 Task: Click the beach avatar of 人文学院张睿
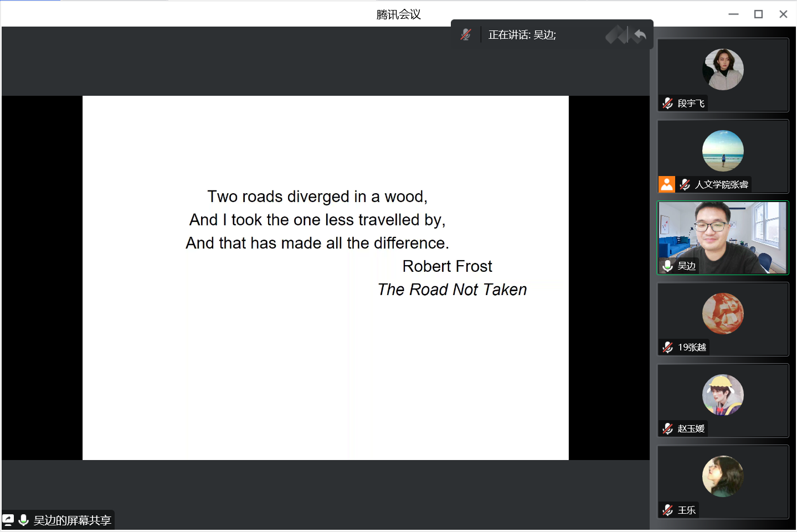point(723,151)
